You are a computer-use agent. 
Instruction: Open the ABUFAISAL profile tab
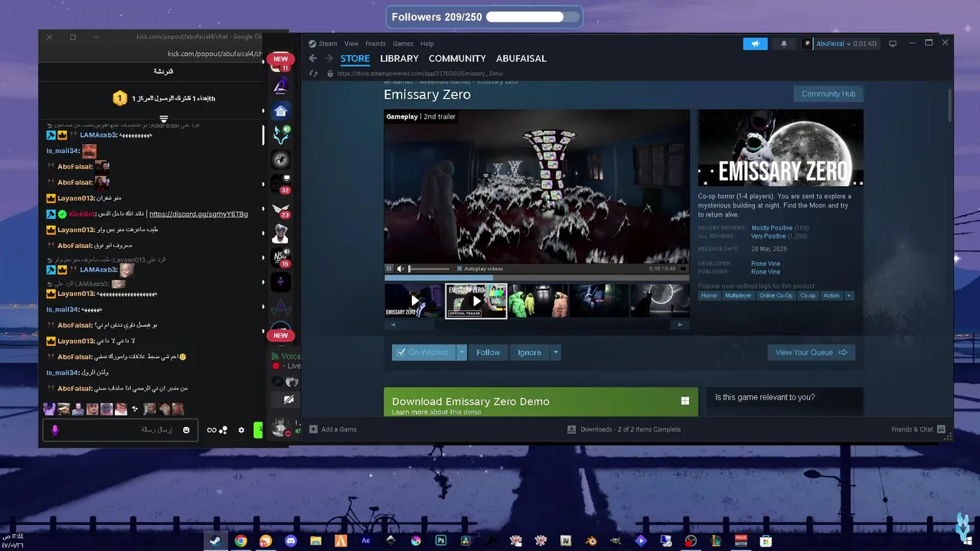coord(521,58)
